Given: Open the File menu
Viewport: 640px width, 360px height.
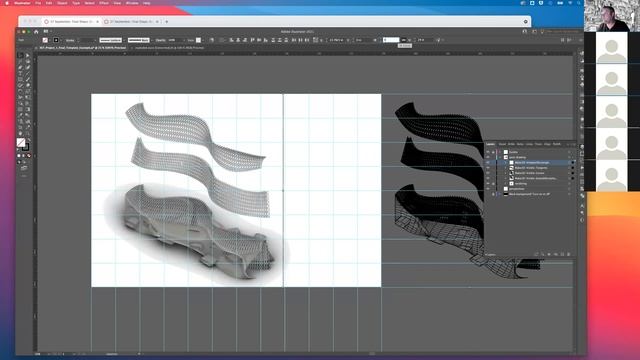Looking at the screenshot, I should pos(38,3).
